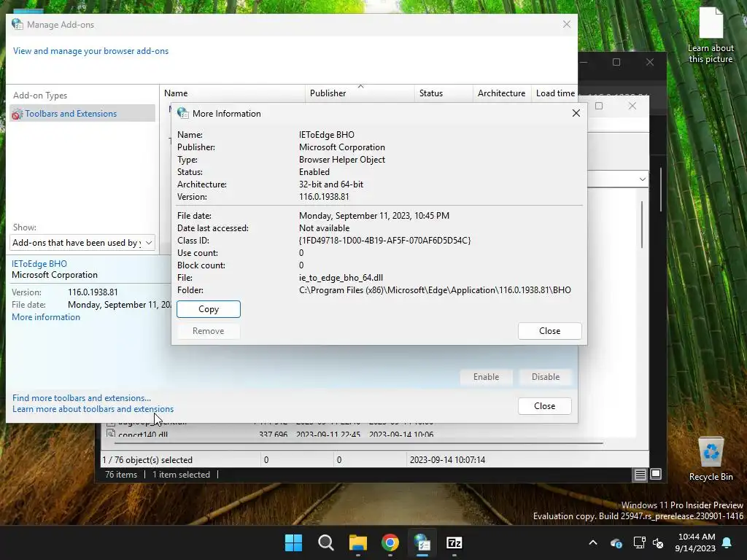Sort by the Publisher column header
The image size is (747, 560).
(x=360, y=93)
